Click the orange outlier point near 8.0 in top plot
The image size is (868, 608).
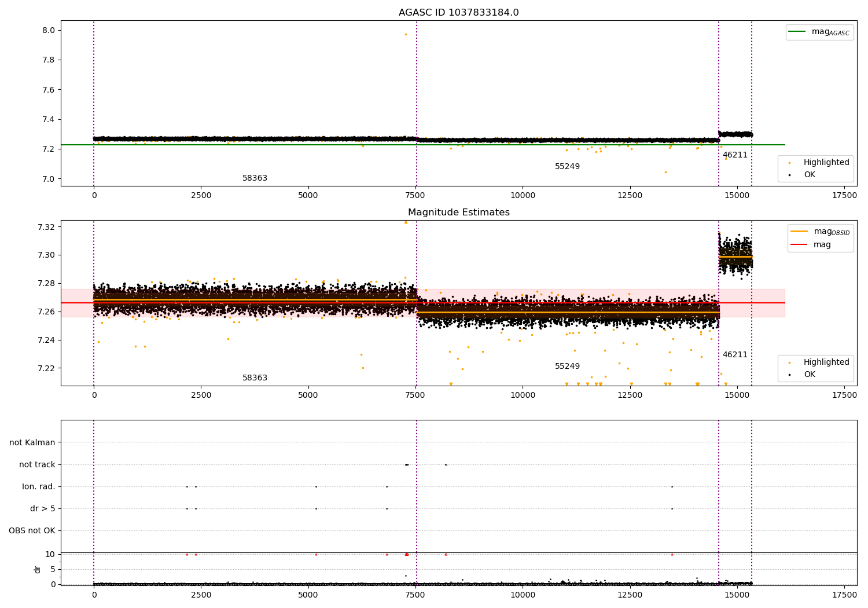click(x=406, y=34)
